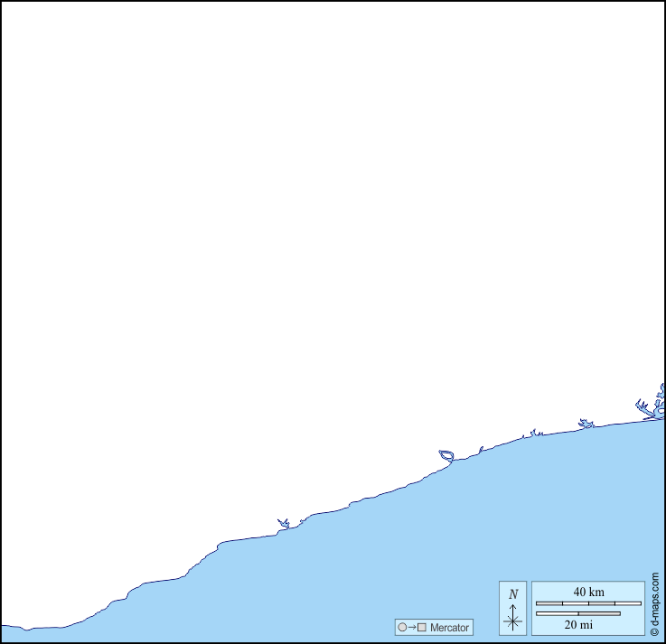This screenshot has height=644, width=666.
Task: Click the kilometer scale bar
Action: coord(588,603)
